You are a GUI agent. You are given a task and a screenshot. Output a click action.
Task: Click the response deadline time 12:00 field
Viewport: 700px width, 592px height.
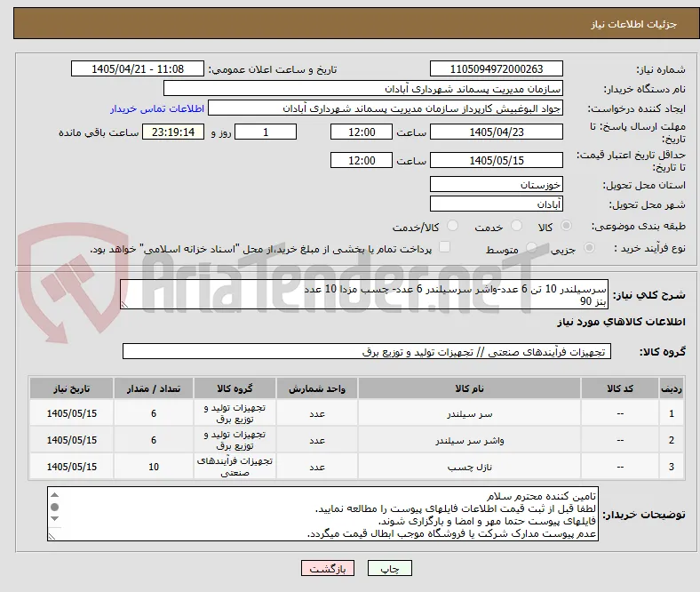(362, 132)
